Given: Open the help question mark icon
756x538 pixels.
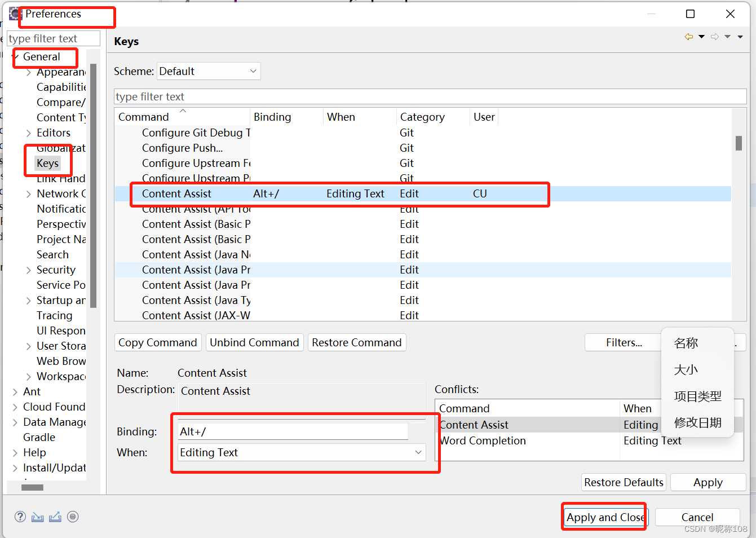Looking at the screenshot, I should 20,516.
